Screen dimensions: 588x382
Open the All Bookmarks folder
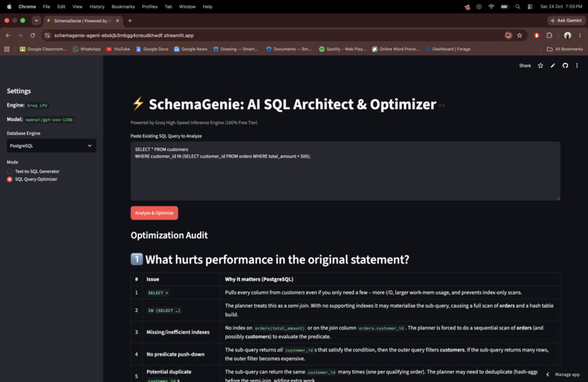(565, 49)
